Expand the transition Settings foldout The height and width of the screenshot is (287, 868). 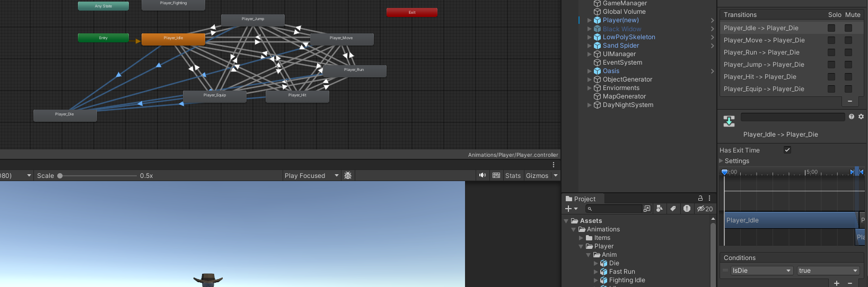click(x=721, y=160)
